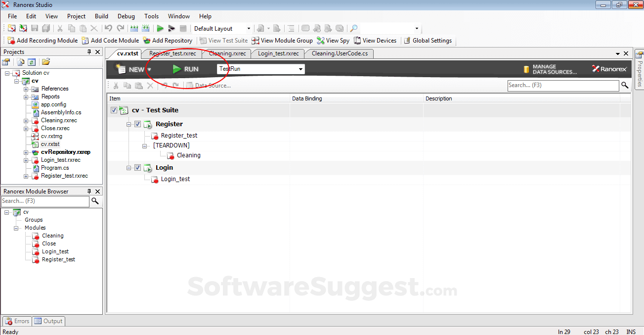Click the RUN button
The height and width of the screenshot is (335, 644).
(x=186, y=69)
